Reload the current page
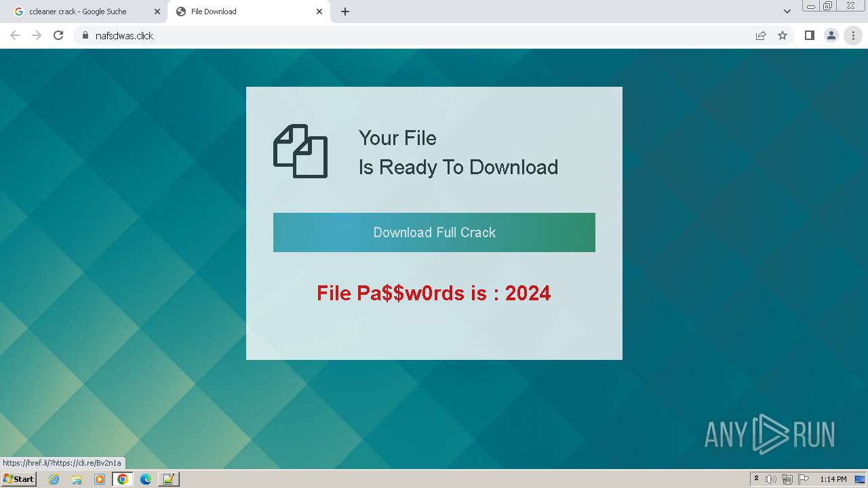This screenshot has width=868, height=488. tap(58, 35)
